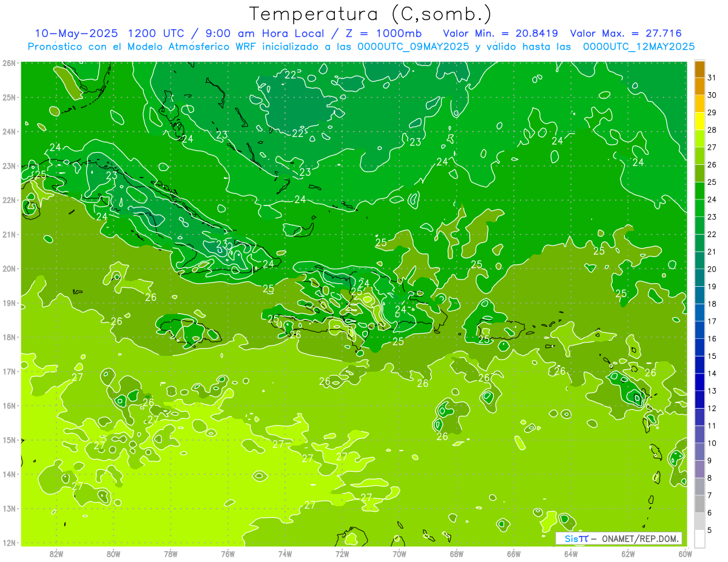Click the '78W' longitude axis label

[170, 554]
